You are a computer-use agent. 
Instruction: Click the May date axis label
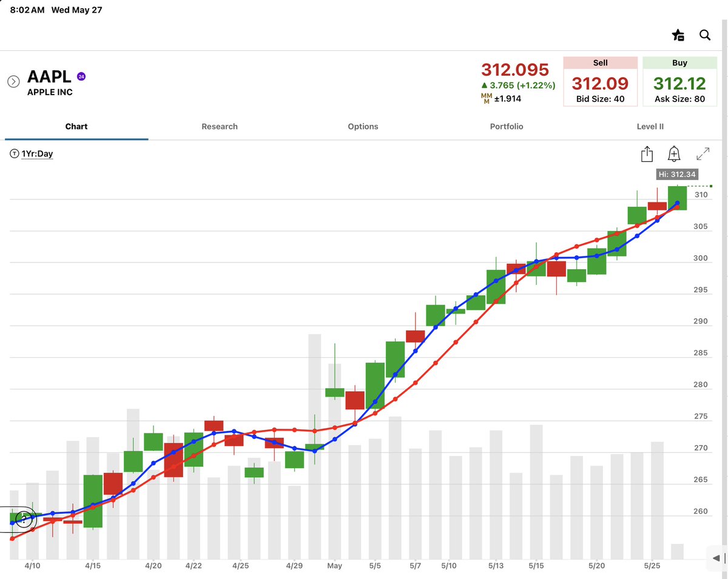[x=334, y=566]
